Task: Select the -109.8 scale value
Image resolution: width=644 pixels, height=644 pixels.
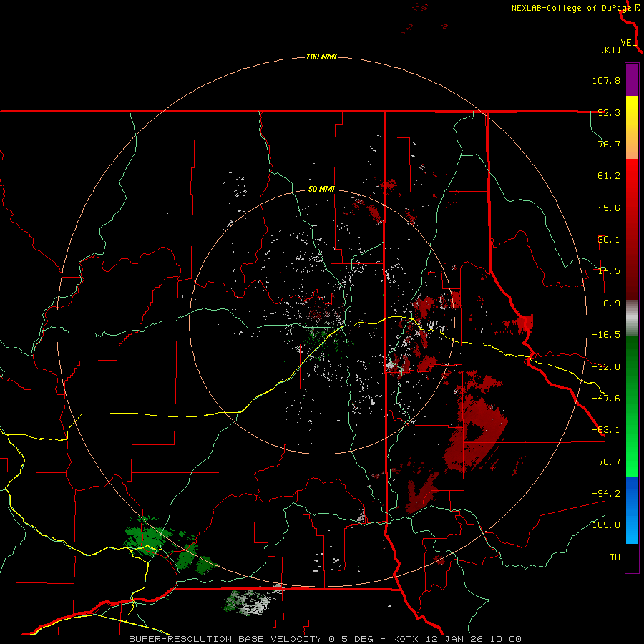Action: coord(603,525)
